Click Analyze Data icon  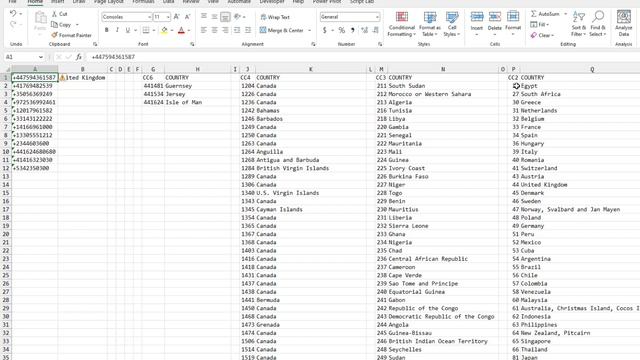(x=624, y=24)
